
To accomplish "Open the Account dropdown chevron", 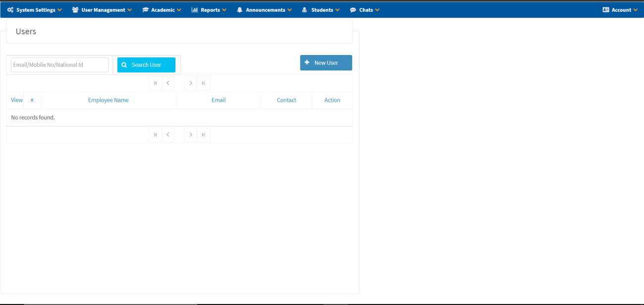I will [x=636, y=10].
